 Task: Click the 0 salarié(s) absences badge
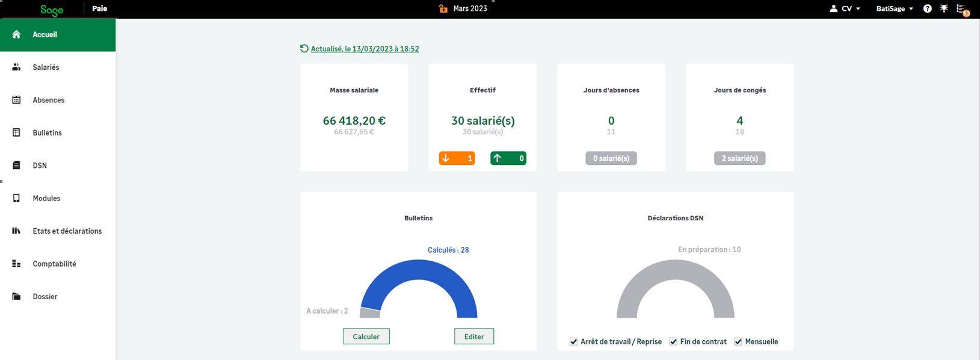pos(611,158)
